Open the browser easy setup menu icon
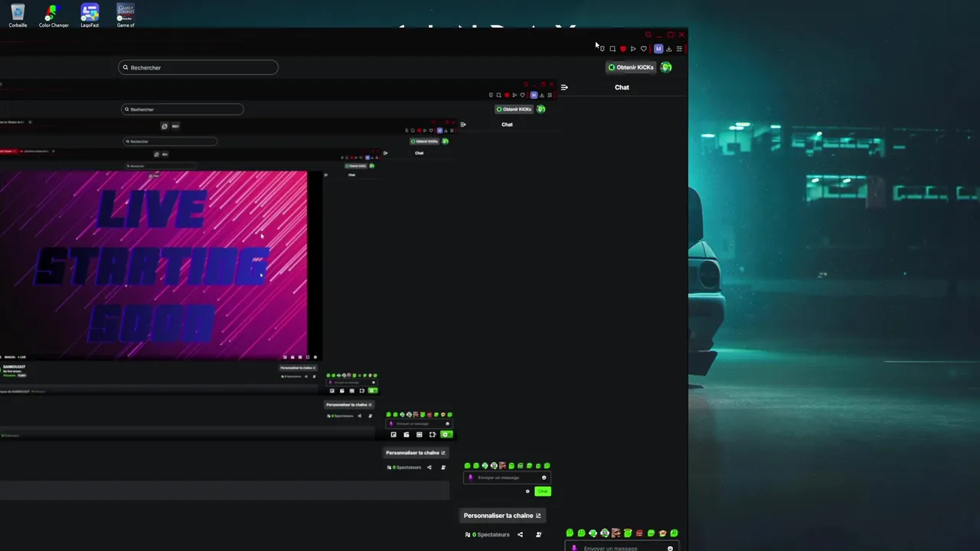This screenshot has width=980, height=551. click(x=679, y=49)
